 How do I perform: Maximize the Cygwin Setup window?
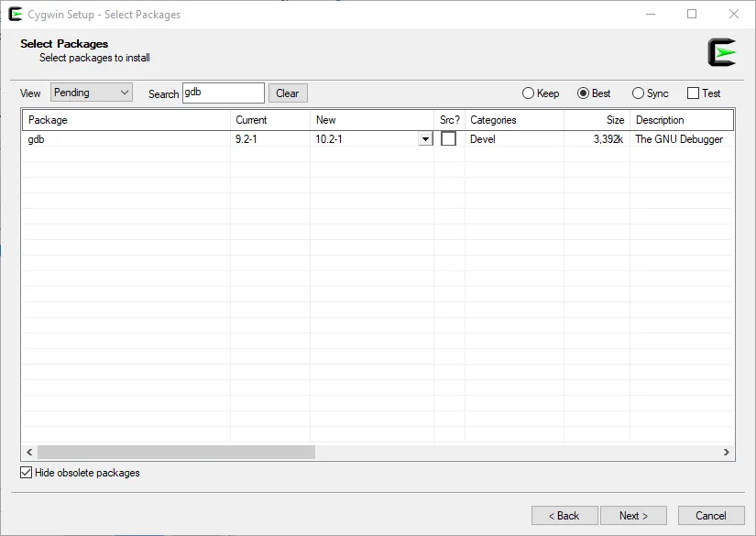692,14
